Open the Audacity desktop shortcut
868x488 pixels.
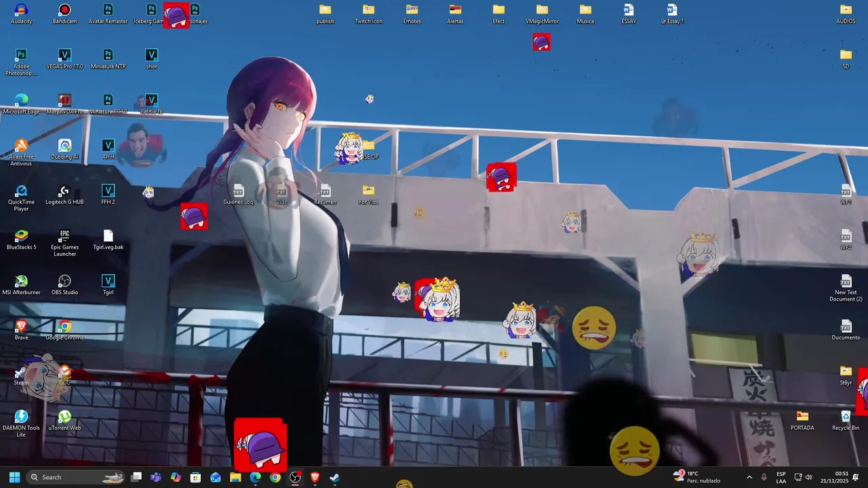pyautogui.click(x=21, y=14)
